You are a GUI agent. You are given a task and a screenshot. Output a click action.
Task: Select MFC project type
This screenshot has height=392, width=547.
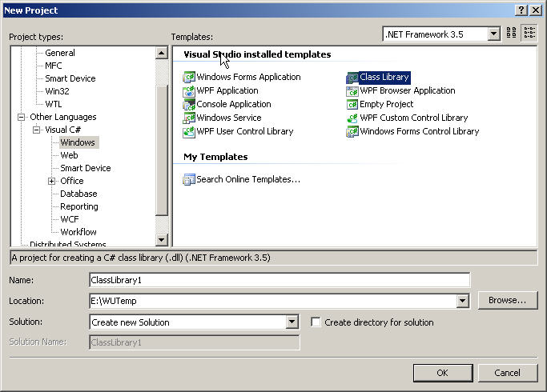(x=54, y=66)
